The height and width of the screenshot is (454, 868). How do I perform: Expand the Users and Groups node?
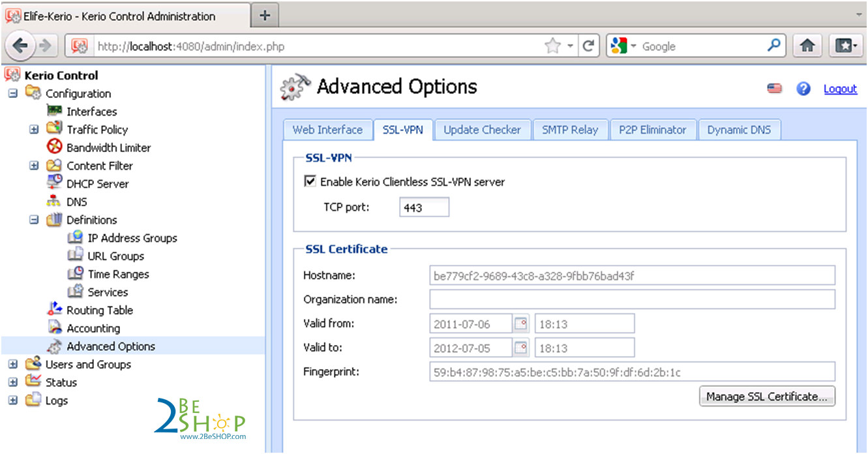[13, 364]
